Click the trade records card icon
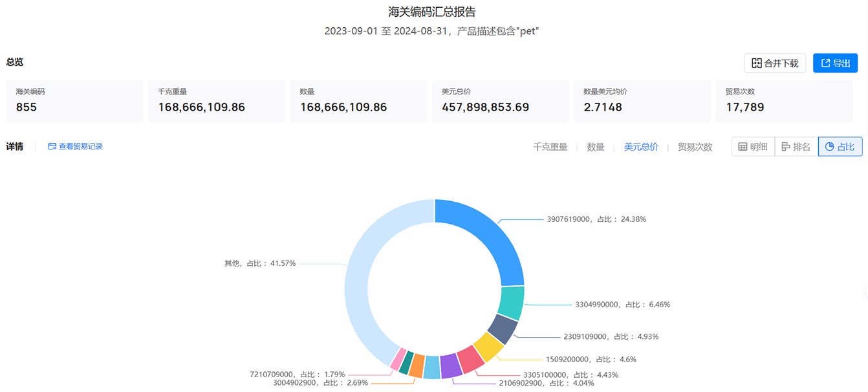 coord(52,147)
